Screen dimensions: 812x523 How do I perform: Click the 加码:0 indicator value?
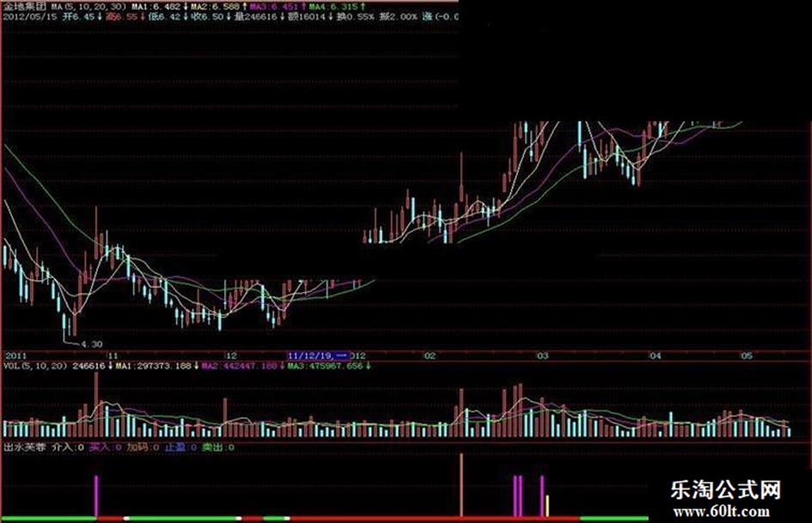[143, 447]
